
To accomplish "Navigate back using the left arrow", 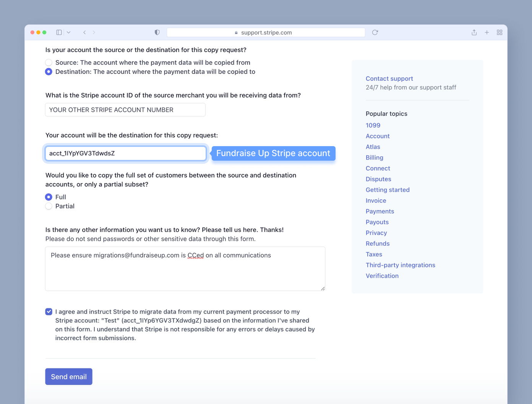I will click(84, 32).
